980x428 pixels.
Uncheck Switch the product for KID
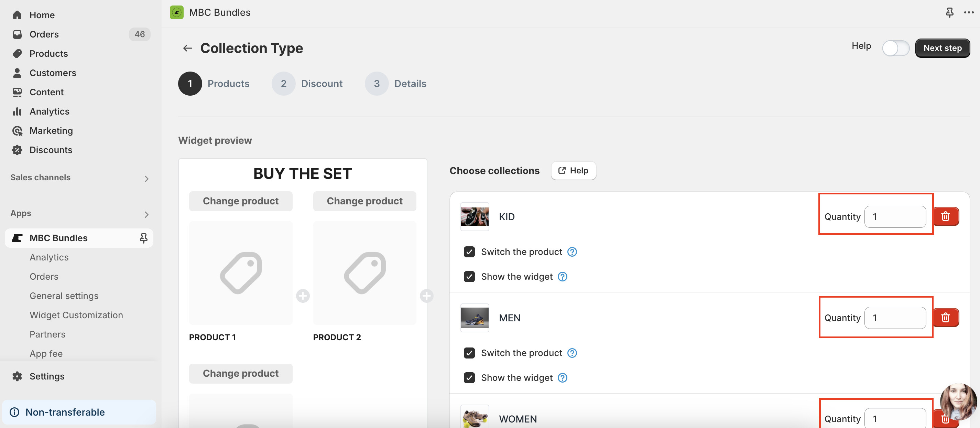tap(469, 252)
